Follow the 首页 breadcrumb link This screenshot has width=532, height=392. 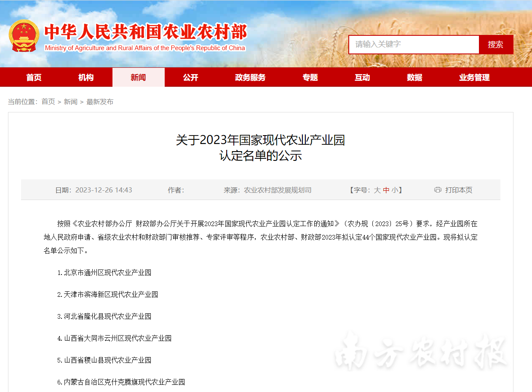click(48, 102)
